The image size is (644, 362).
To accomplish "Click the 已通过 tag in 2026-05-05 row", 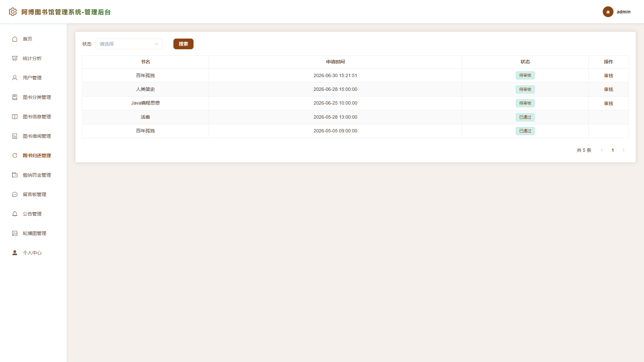I will (525, 131).
